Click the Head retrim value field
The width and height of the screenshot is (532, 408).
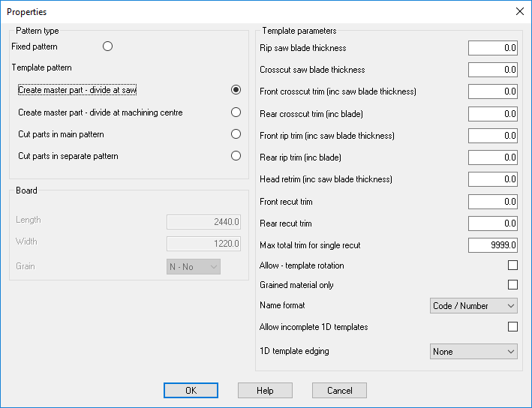(493, 179)
